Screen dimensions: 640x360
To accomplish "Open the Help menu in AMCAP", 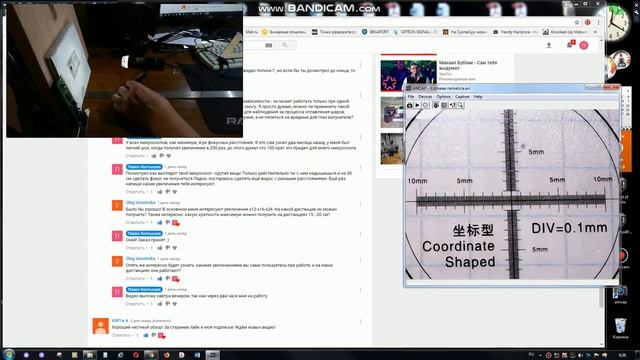I will [478, 97].
